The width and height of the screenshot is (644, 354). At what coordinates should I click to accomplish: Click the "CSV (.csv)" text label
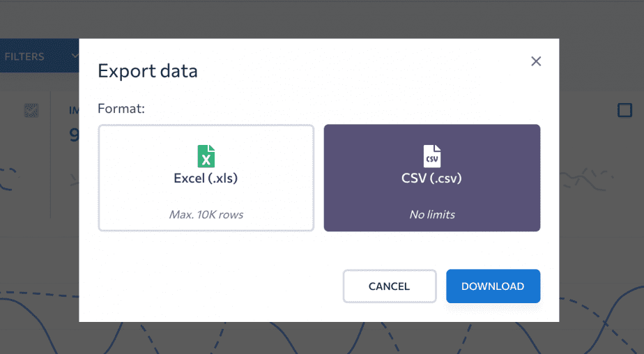[431, 178]
